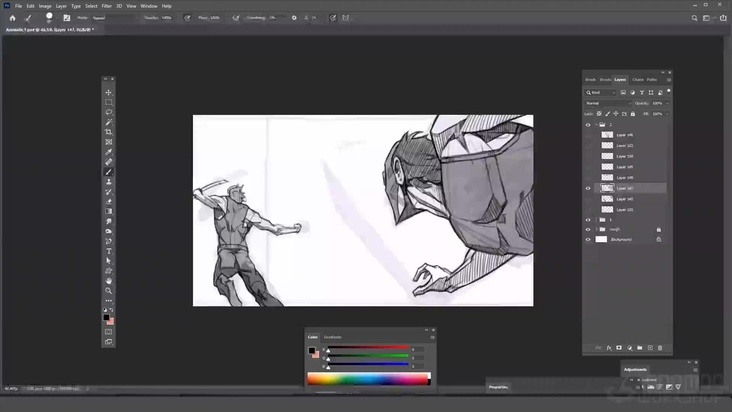This screenshot has width=732, height=412.
Task: Select the Hand tool
Action: pos(109,281)
